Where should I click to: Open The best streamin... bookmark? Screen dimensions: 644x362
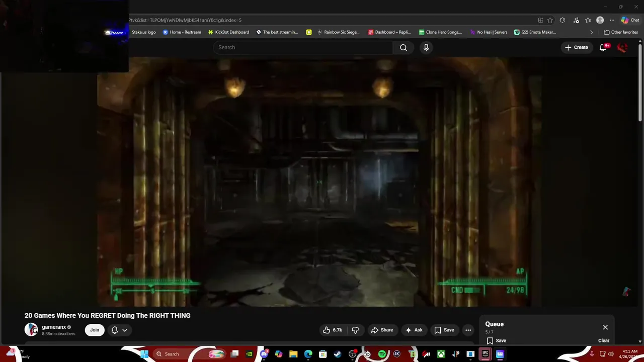pos(277,32)
